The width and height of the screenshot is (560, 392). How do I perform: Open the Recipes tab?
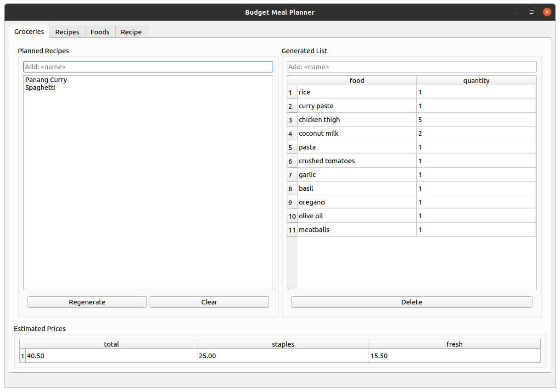click(x=67, y=32)
